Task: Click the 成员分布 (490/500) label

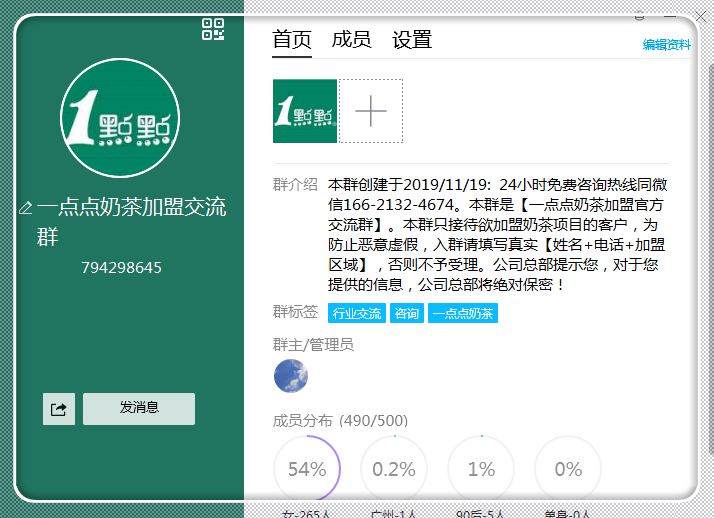Action: pos(340,421)
